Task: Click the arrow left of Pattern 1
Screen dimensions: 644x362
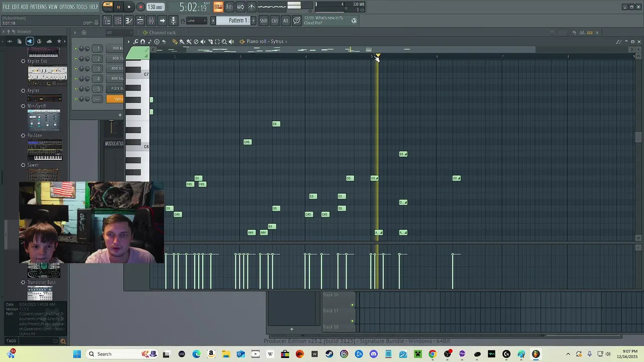Action: tap(213, 21)
